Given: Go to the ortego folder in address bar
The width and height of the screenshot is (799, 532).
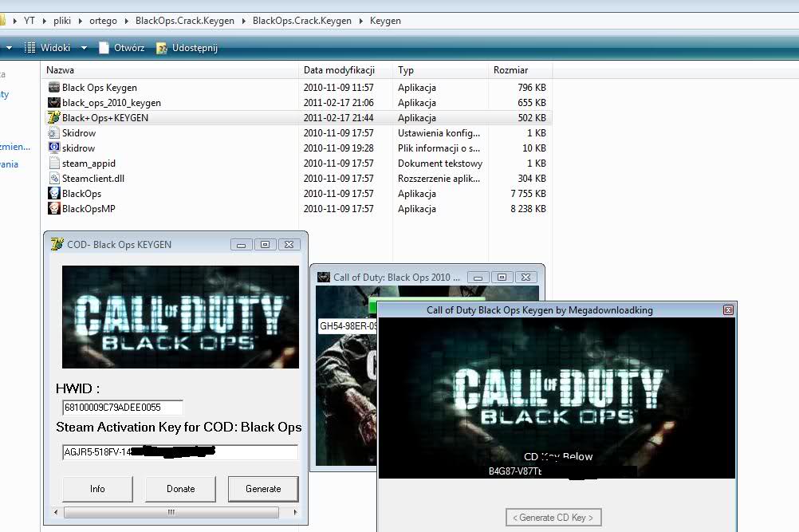Looking at the screenshot, I should point(103,21).
